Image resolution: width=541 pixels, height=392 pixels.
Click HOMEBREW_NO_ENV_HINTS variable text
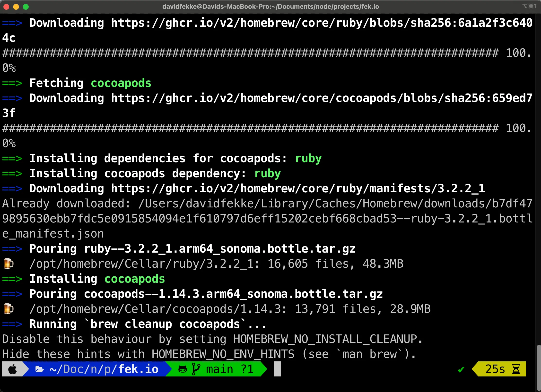click(223, 354)
